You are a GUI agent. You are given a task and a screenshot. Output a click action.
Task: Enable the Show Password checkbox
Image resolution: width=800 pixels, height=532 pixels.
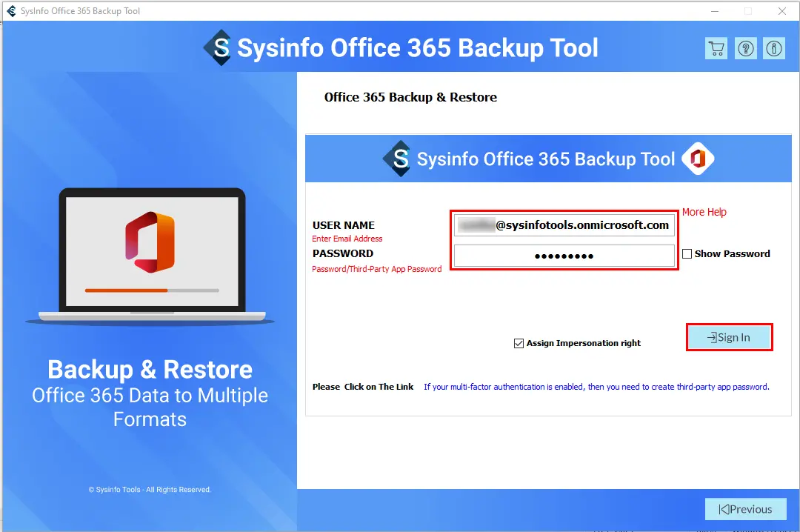[687, 253]
